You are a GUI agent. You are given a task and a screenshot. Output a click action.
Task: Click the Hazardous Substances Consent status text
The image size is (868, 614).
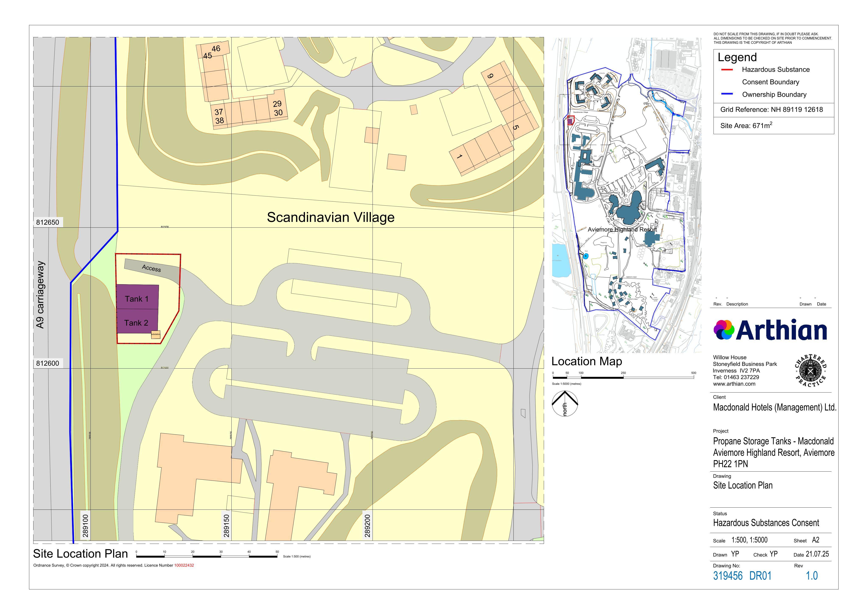tap(766, 523)
